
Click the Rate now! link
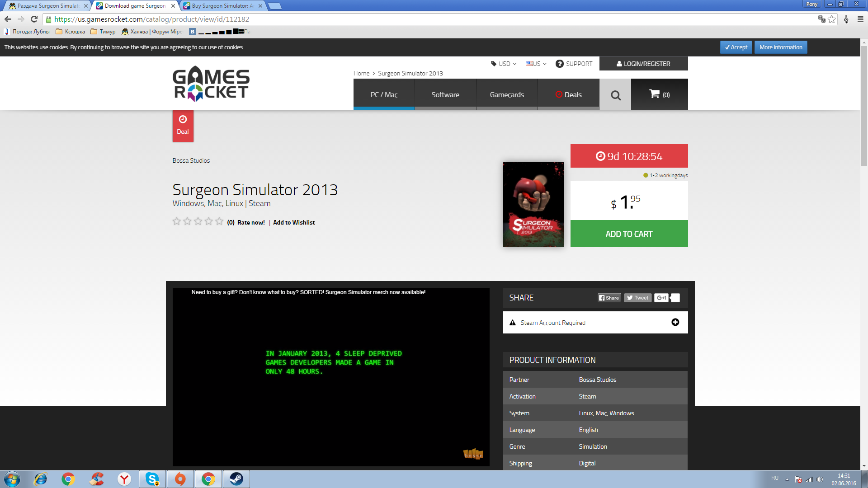click(251, 222)
